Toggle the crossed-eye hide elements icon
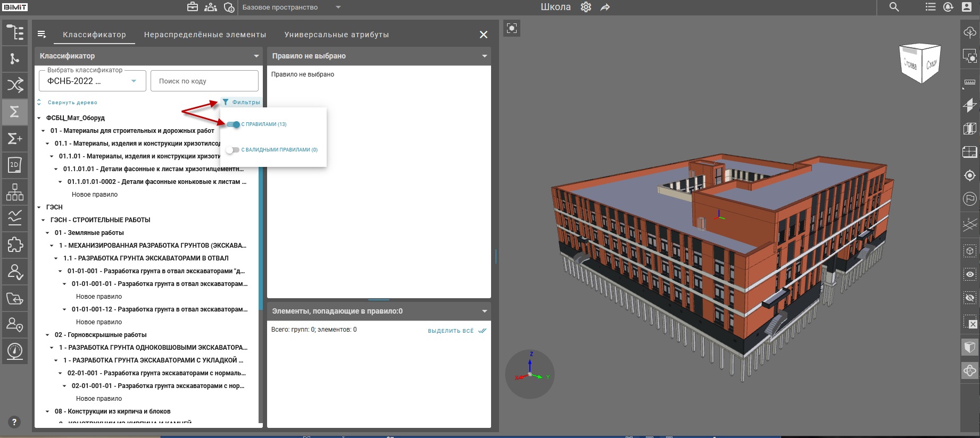The width and height of the screenshot is (980, 438). coord(970,298)
